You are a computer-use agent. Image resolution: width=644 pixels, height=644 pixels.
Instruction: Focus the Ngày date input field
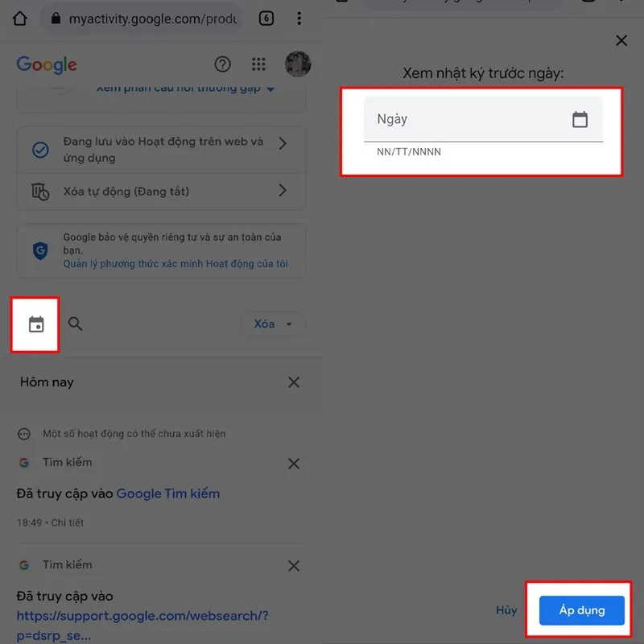[484, 119]
